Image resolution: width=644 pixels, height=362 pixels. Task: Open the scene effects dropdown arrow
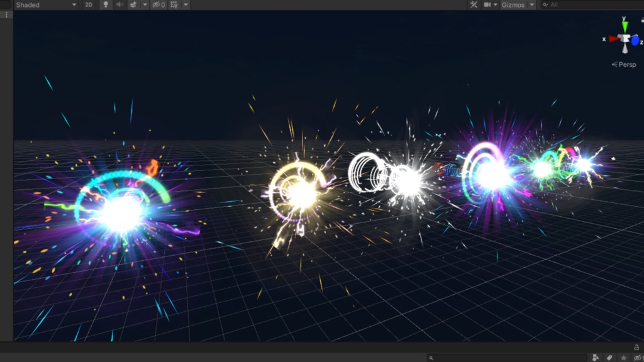tap(145, 5)
